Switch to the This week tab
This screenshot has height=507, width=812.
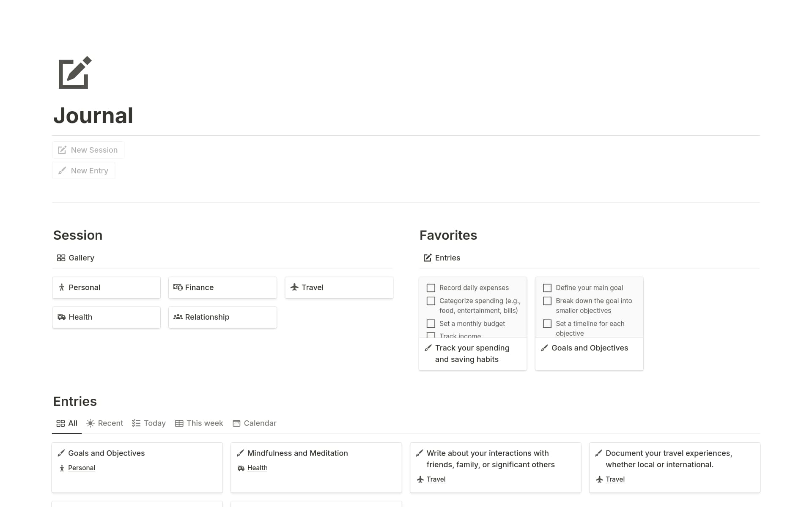point(199,423)
